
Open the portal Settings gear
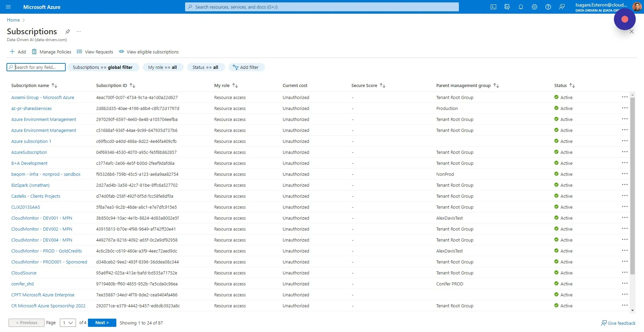pos(534,7)
